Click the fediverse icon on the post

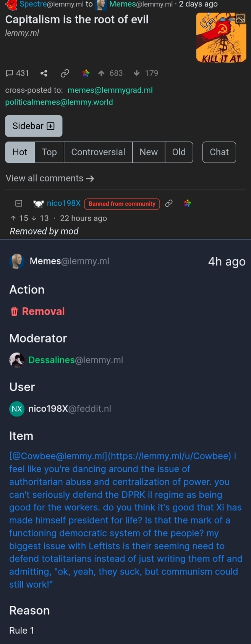[86, 73]
